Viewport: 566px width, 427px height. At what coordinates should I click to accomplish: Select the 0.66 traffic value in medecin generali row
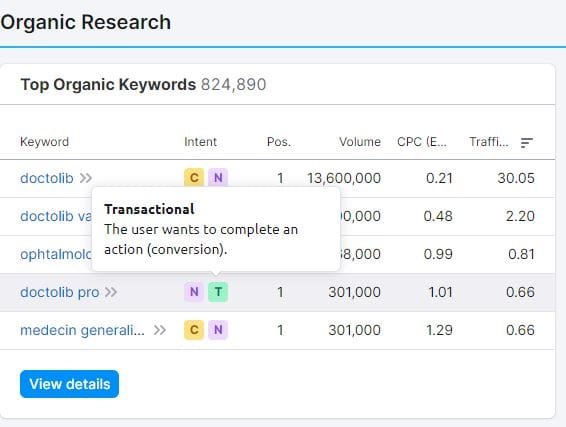(521, 330)
